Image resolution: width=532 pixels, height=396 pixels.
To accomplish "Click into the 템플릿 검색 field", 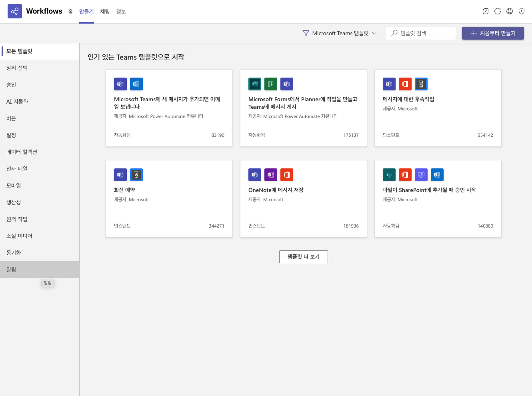I will click(x=421, y=33).
